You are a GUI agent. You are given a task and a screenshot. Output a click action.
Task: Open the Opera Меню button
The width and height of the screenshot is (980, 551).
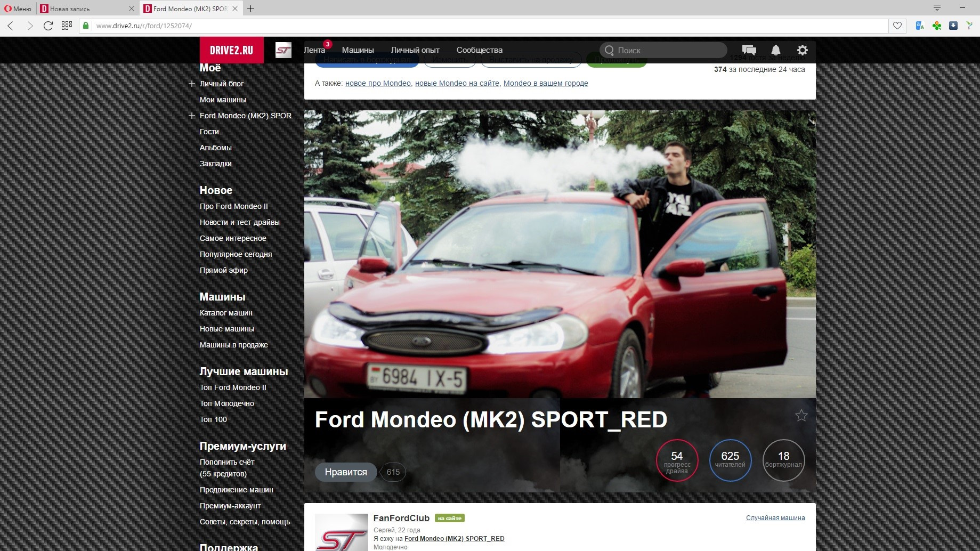point(18,9)
